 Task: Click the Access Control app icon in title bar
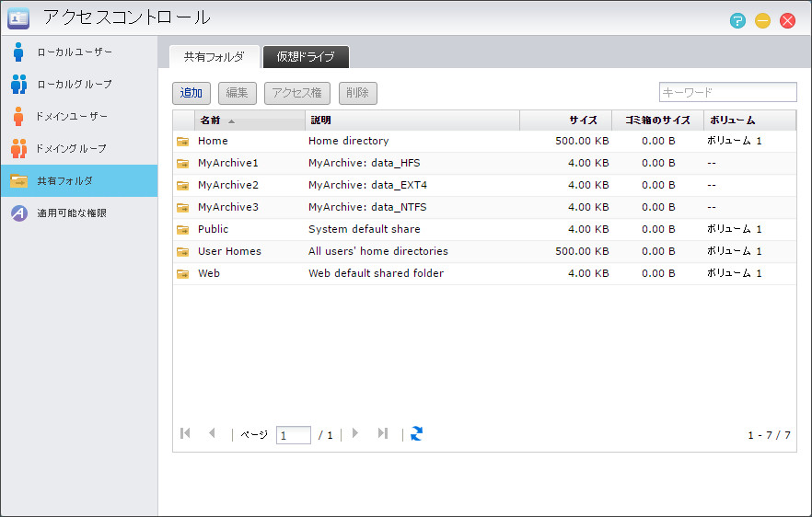[18, 18]
